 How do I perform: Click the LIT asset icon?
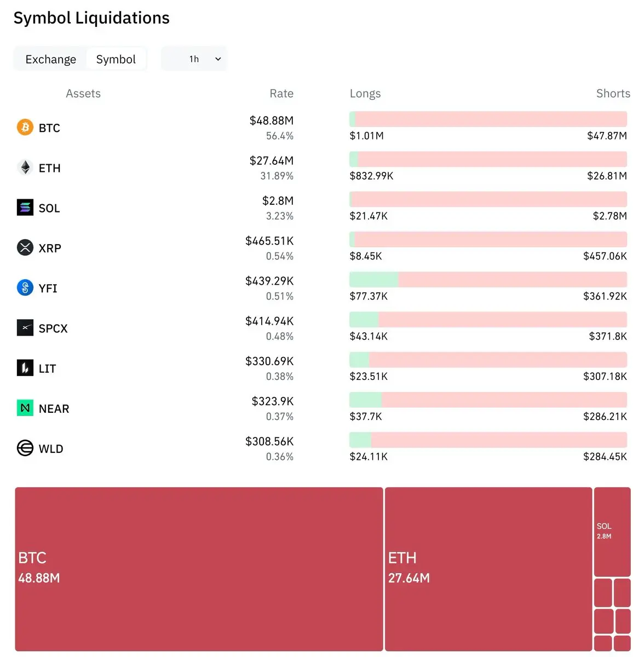[25, 368]
